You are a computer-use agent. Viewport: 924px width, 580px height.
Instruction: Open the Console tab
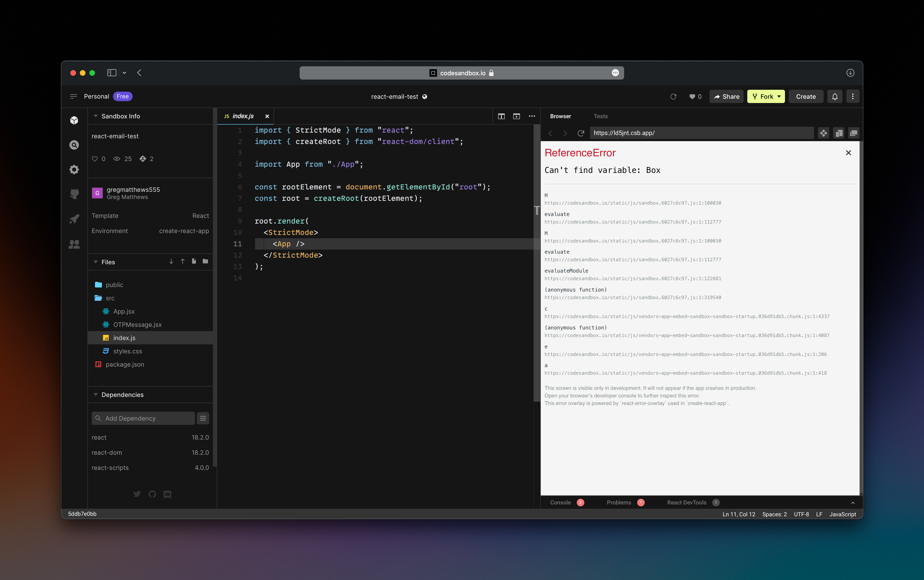(x=560, y=503)
